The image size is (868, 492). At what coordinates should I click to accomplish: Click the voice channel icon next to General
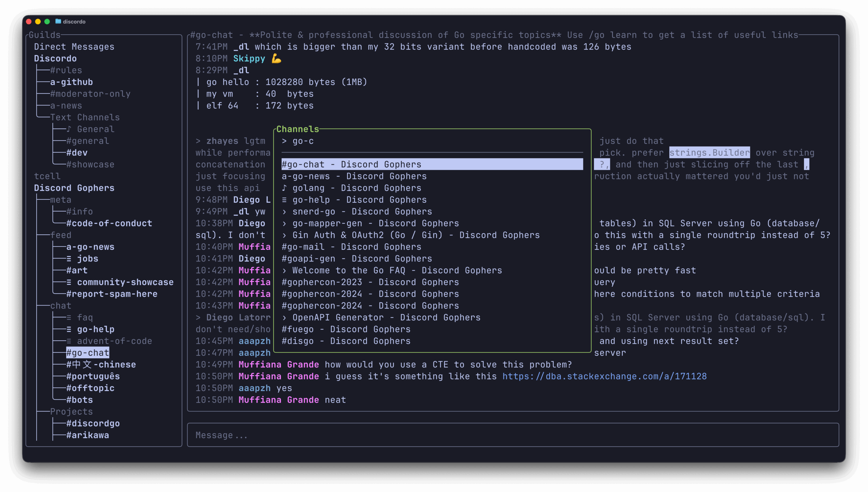pos(69,129)
